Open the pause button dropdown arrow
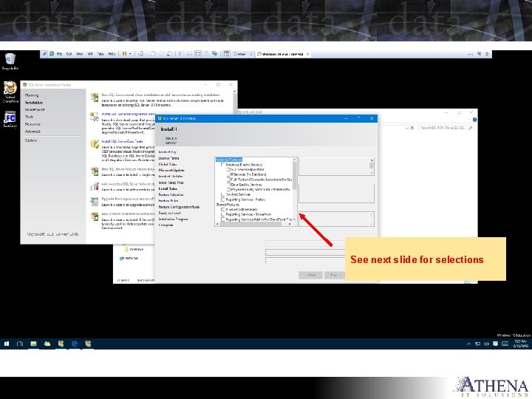The image size is (532, 399). (x=130, y=54)
